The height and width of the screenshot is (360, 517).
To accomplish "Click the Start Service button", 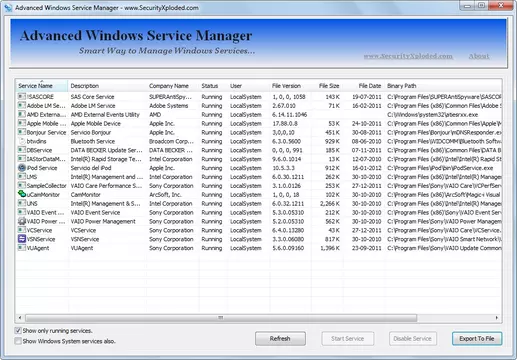I will [348, 339].
